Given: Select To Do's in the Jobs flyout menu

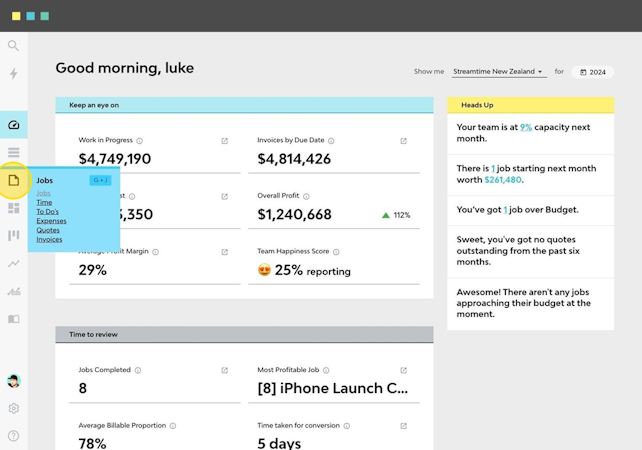Looking at the screenshot, I should click(x=47, y=212).
